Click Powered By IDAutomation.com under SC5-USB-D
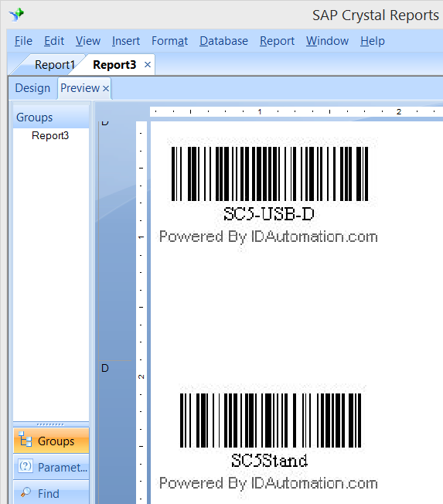 (x=268, y=237)
